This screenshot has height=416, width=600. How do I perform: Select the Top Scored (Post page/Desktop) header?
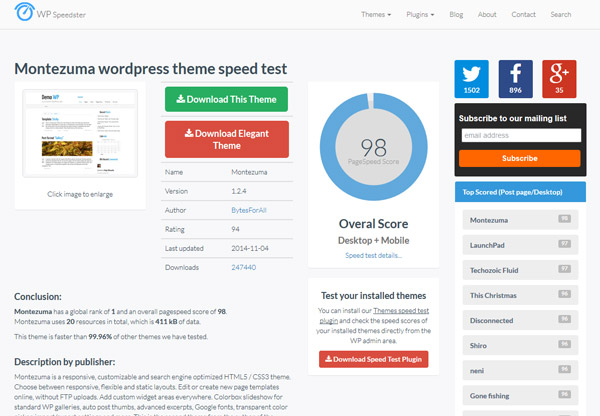tap(520, 192)
